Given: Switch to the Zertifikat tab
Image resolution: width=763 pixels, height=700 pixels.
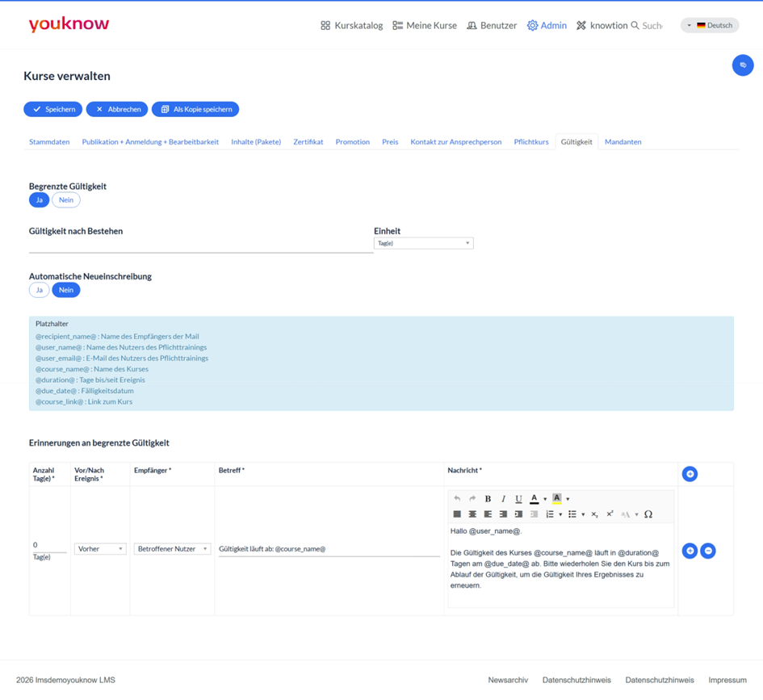Looking at the screenshot, I should (308, 142).
